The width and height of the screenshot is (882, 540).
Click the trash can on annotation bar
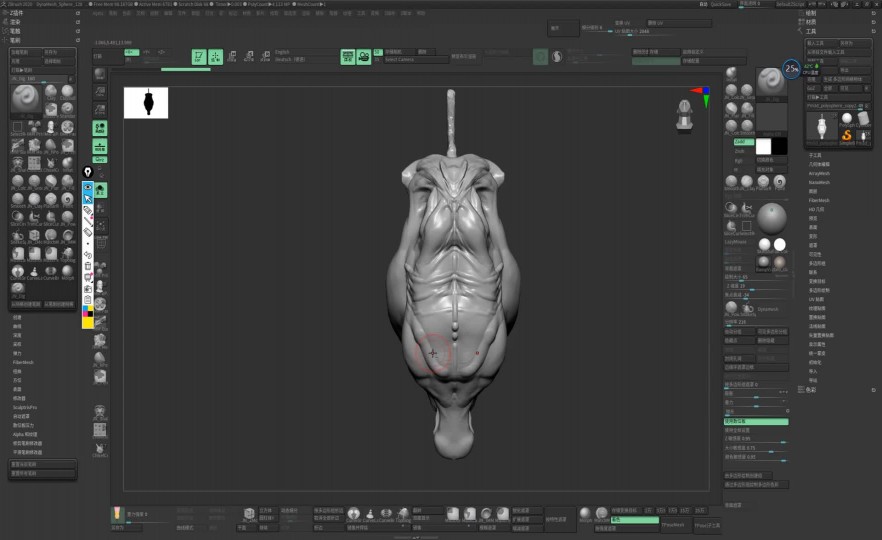88,266
